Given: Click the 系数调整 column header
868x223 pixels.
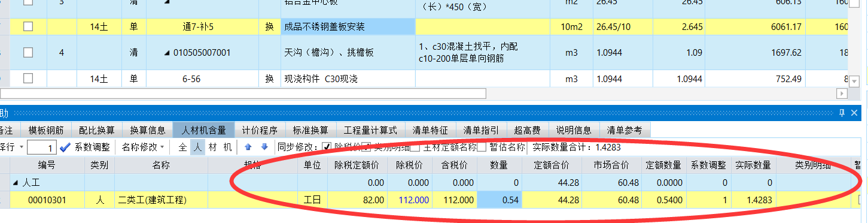Looking at the screenshot, I should pyautogui.click(x=708, y=165).
